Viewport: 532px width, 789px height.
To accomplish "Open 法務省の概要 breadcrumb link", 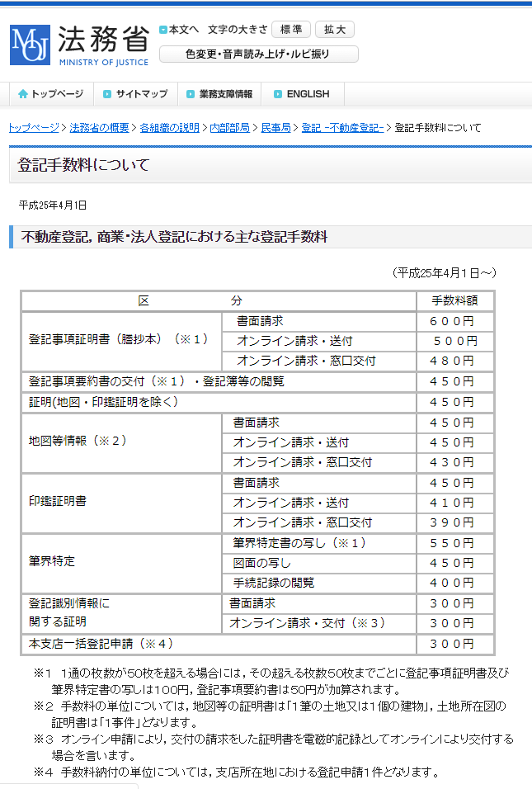I will (99, 128).
